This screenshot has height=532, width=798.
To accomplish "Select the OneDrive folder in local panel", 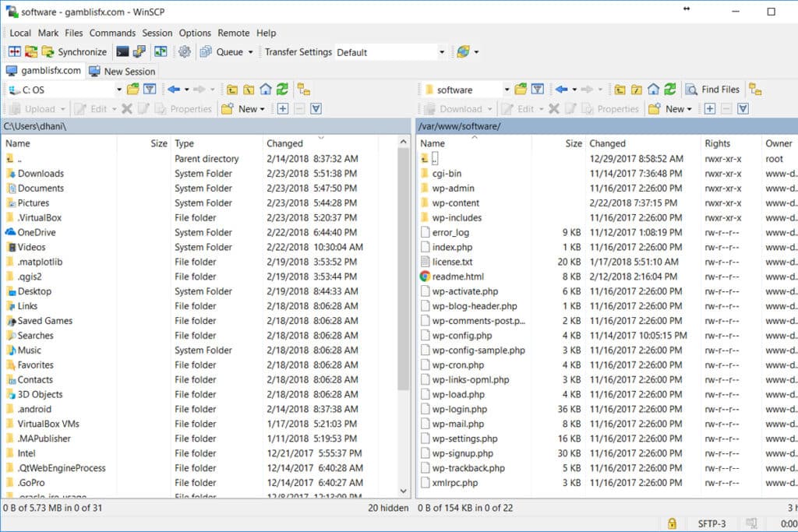I will [37, 232].
